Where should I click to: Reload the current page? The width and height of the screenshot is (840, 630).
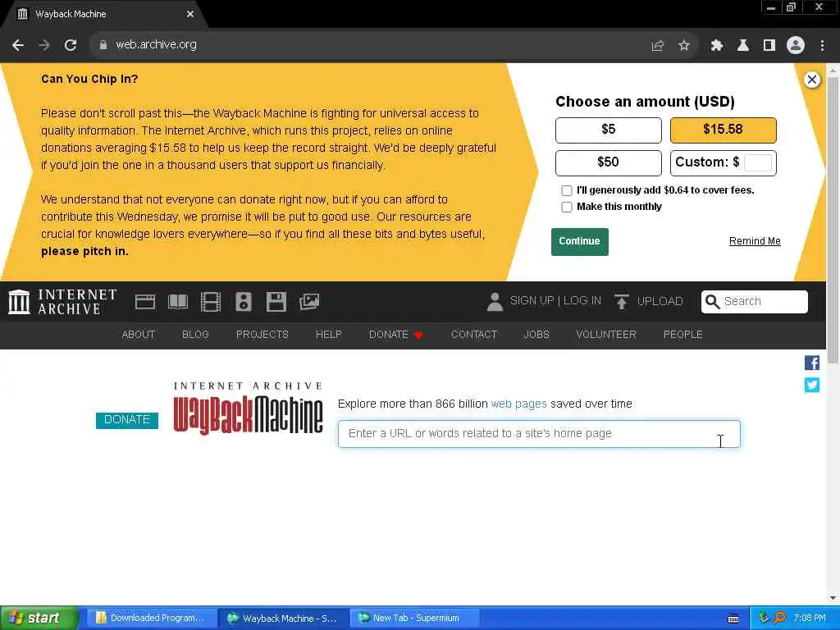[x=71, y=45]
